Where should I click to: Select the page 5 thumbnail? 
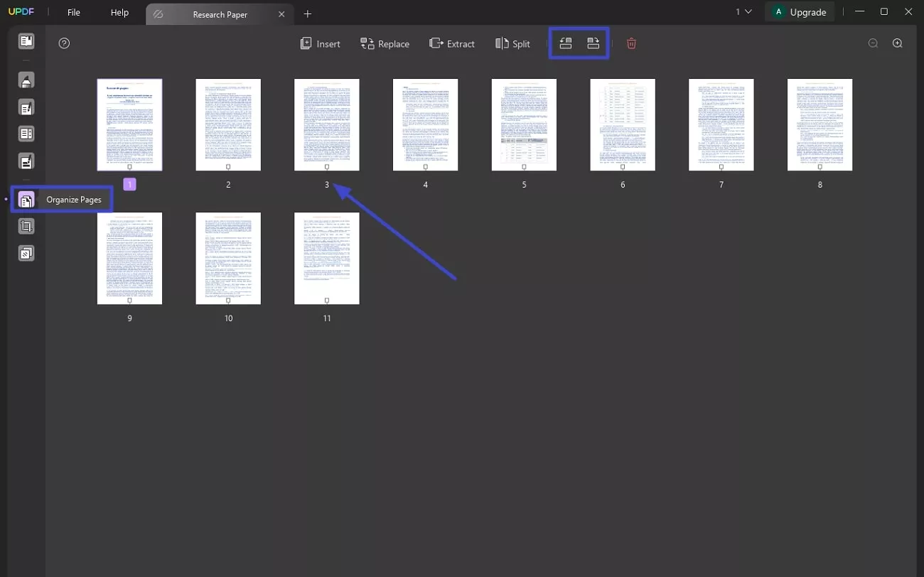[524, 125]
